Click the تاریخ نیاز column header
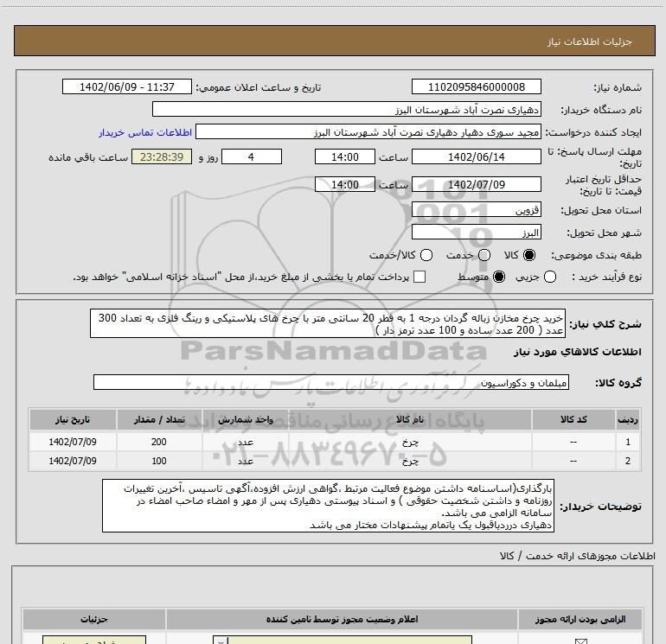 click(73, 419)
